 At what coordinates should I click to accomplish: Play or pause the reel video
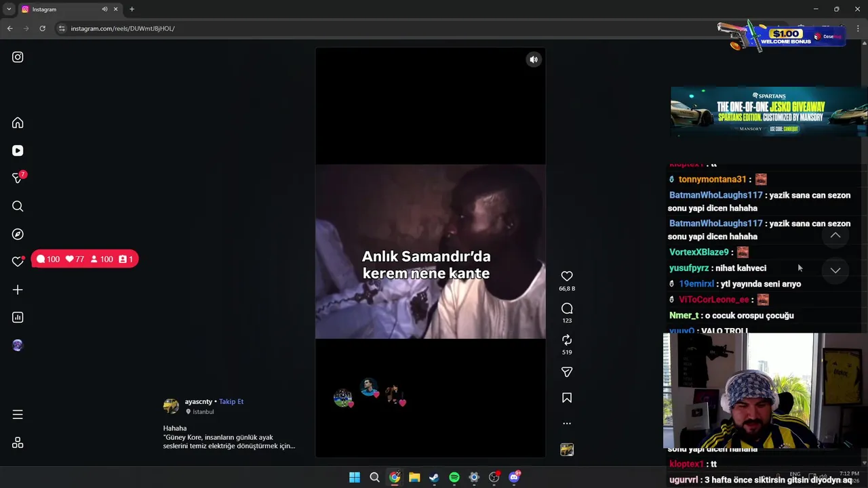point(430,251)
